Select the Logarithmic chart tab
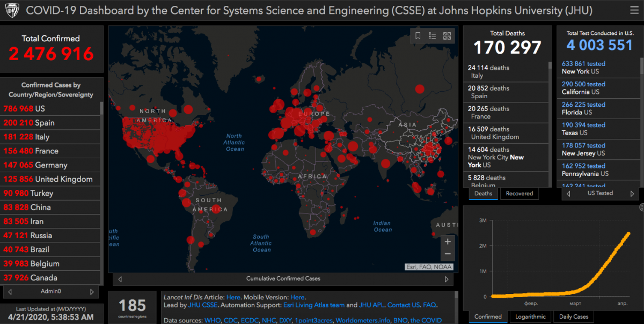 click(x=531, y=316)
